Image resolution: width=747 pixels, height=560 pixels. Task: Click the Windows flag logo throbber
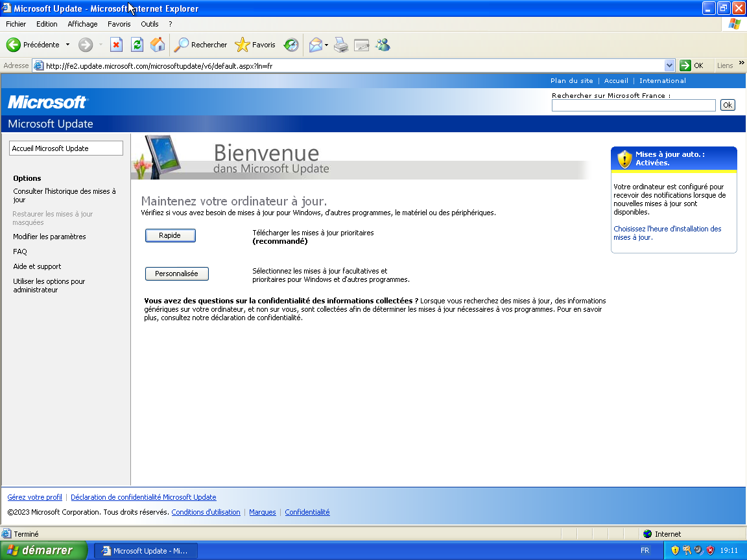[734, 24]
